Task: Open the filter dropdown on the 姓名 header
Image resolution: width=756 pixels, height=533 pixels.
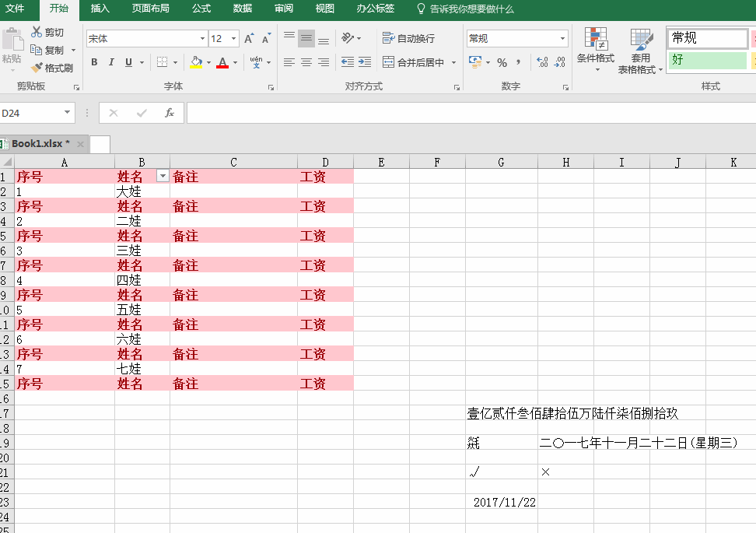Action: [163, 177]
